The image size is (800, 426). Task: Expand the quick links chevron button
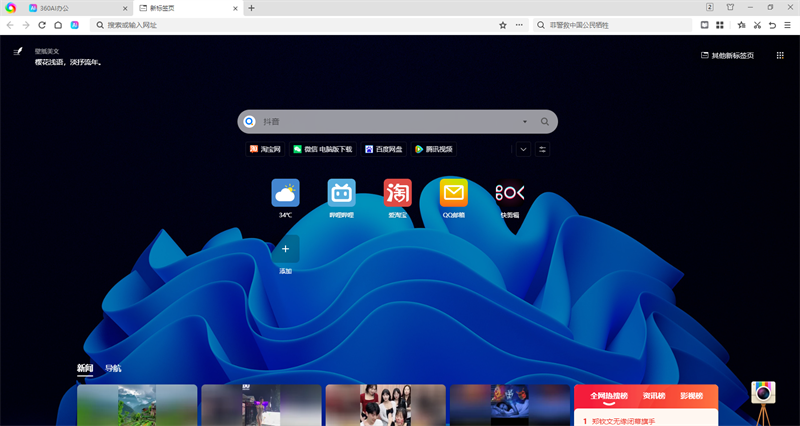coord(522,149)
